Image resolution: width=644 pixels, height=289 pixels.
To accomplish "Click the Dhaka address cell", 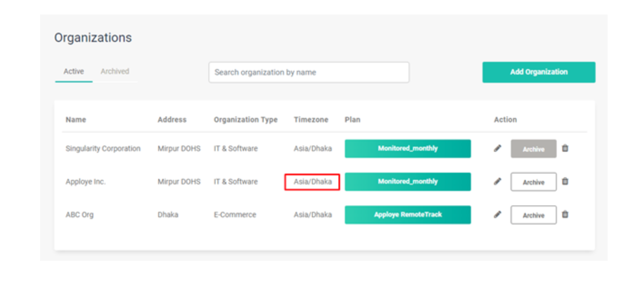I will pos(168,214).
